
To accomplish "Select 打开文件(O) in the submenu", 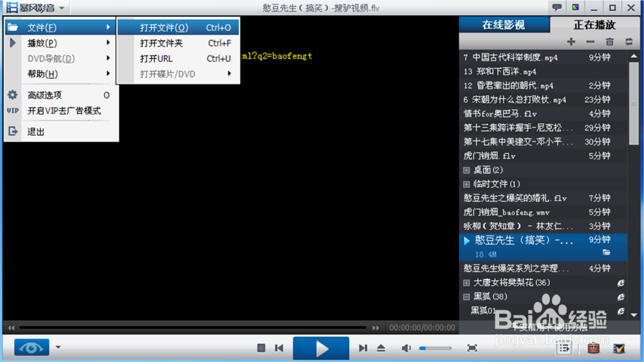I will pyautogui.click(x=178, y=27).
